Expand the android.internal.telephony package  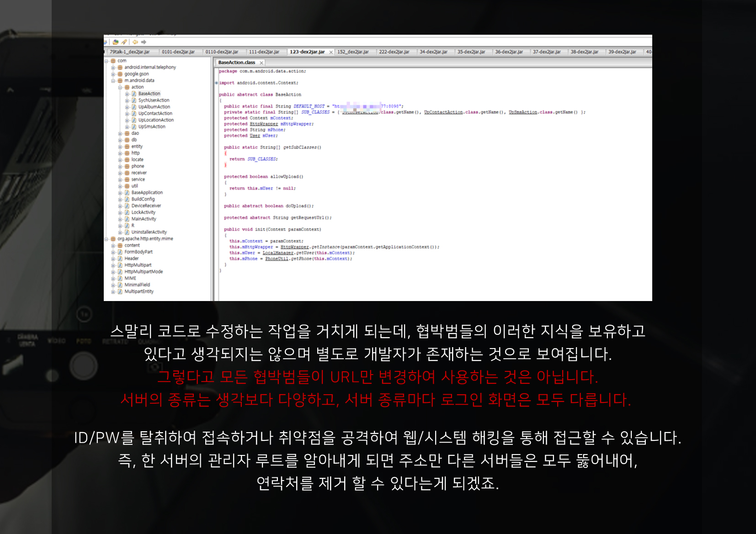point(113,68)
